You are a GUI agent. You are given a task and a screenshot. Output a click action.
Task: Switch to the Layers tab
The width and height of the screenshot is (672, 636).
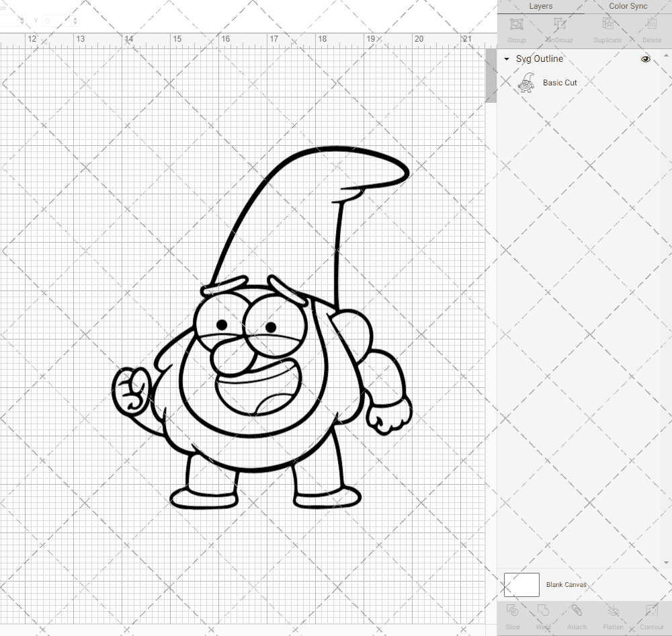540,6
